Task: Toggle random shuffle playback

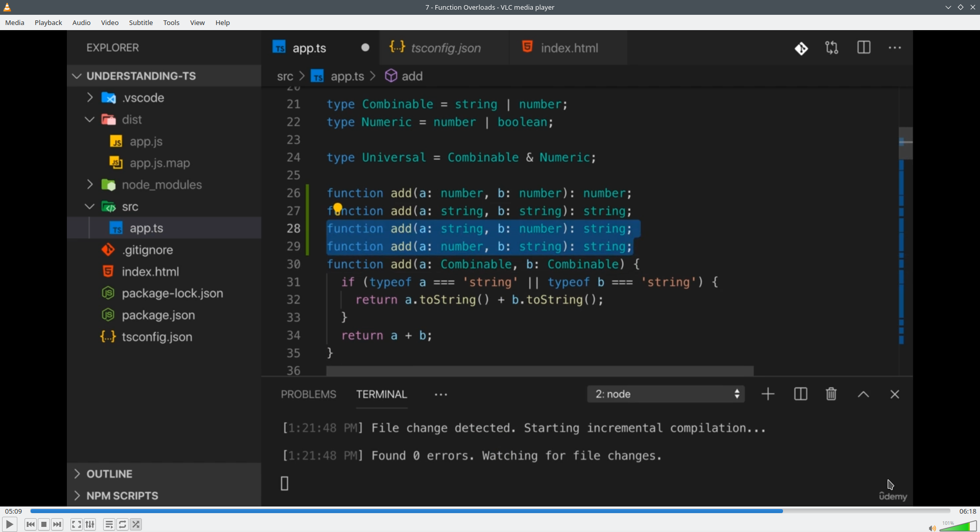Action: tap(136, 524)
